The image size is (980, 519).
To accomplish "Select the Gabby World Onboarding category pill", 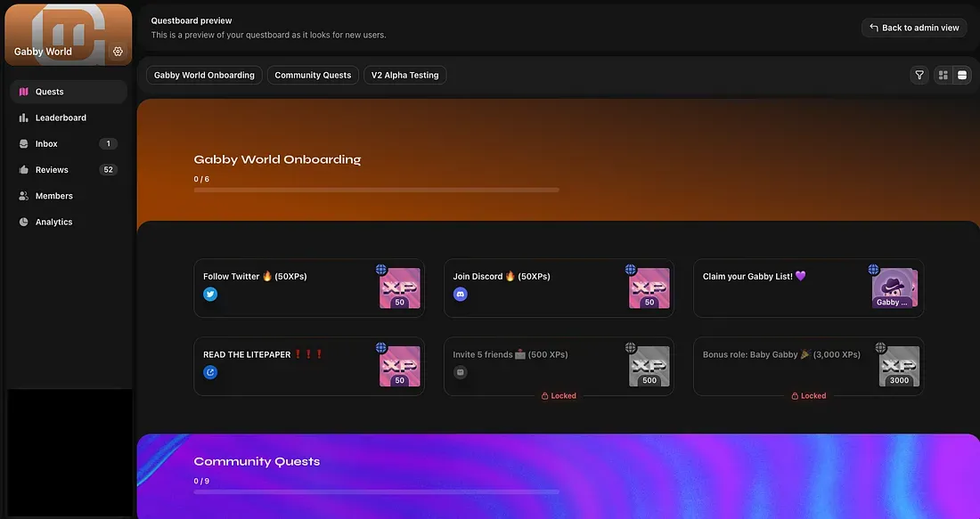I will point(203,75).
